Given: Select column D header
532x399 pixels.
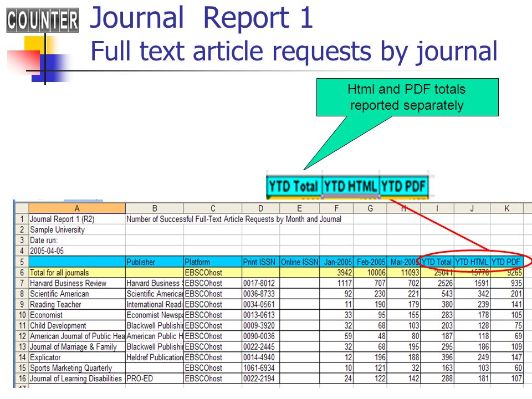Looking at the screenshot, I should tap(260, 208).
